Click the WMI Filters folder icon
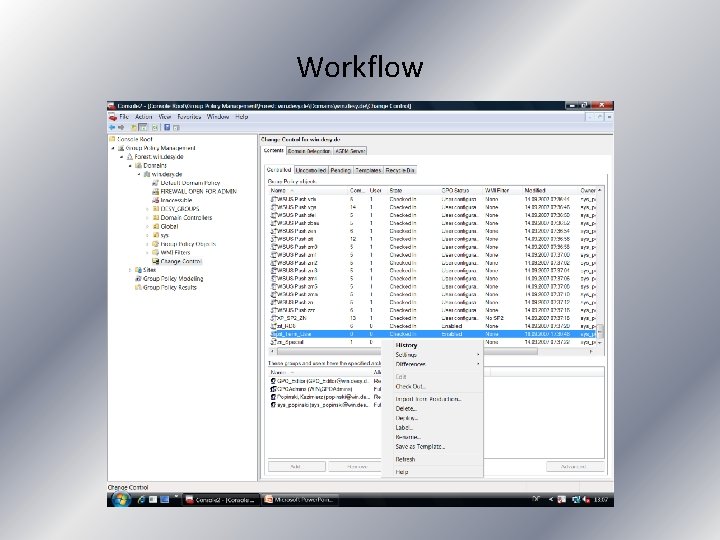Image resolution: width=720 pixels, height=540 pixels. 156,253
